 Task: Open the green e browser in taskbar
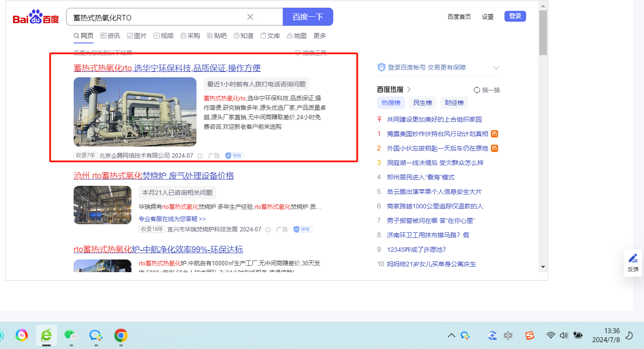point(47,335)
